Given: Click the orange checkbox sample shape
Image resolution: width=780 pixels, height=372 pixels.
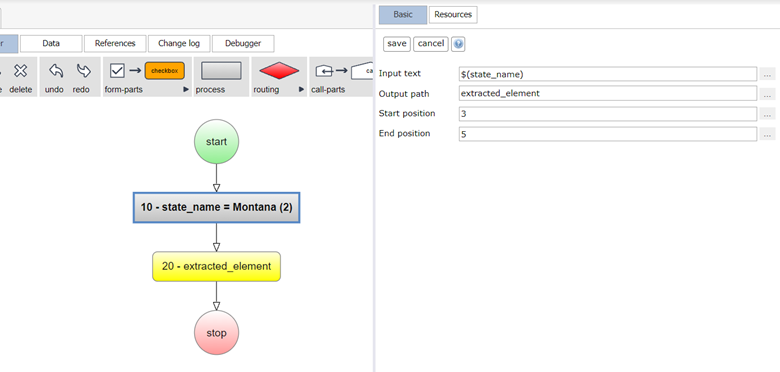Looking at the screenshot, I should pos(165,71).
